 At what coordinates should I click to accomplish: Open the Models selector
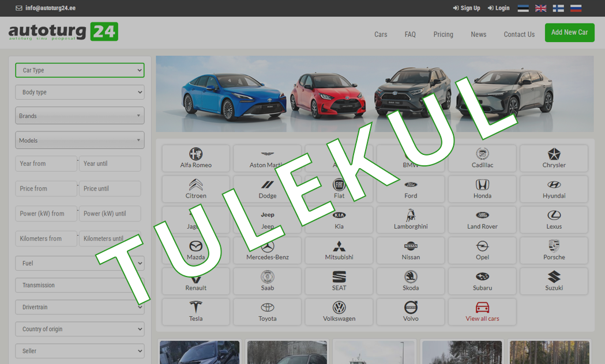(x=80, y=140)
